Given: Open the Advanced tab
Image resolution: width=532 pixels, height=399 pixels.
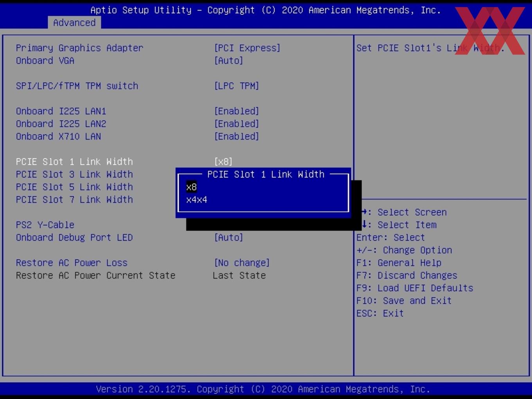Looking at the screenshot, I should click(x=74, y=23).
